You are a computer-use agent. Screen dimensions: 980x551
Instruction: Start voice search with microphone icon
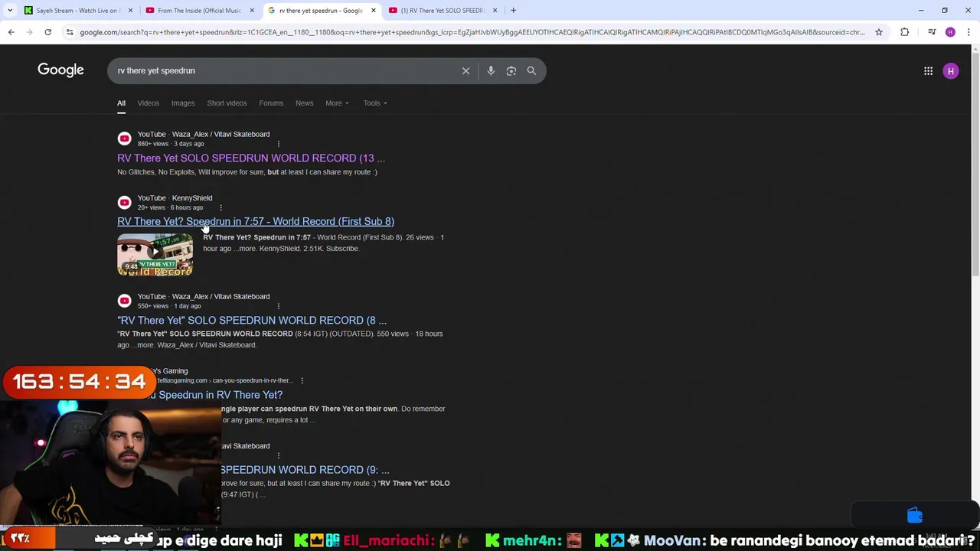491,70
